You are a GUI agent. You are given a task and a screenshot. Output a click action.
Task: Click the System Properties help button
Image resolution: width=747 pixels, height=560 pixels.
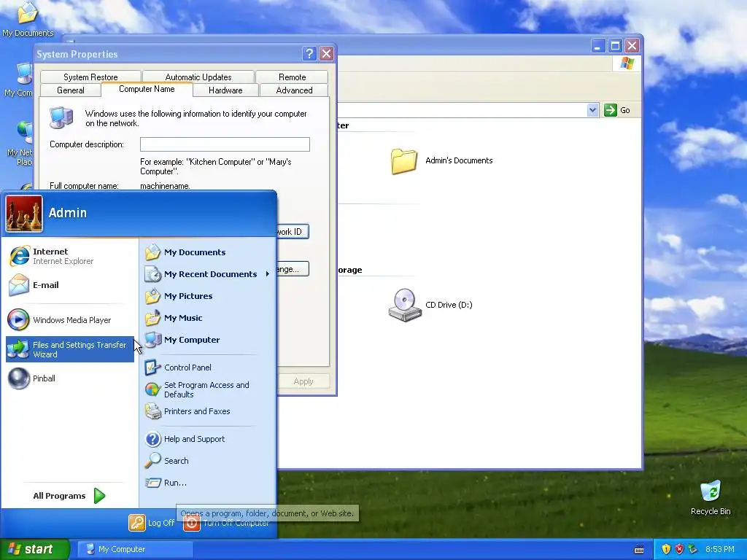[x=309, y=53]
